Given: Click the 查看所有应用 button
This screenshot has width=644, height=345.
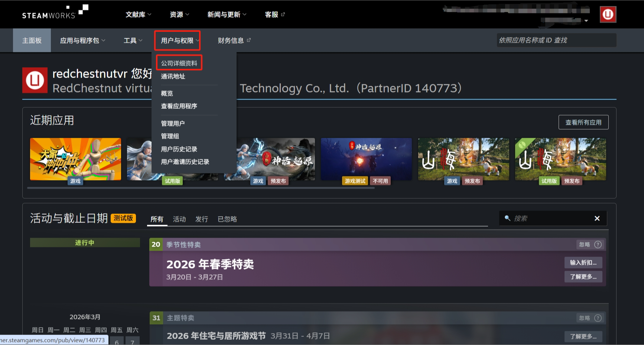Looking at the screenshot, I should tap(583, 122).
